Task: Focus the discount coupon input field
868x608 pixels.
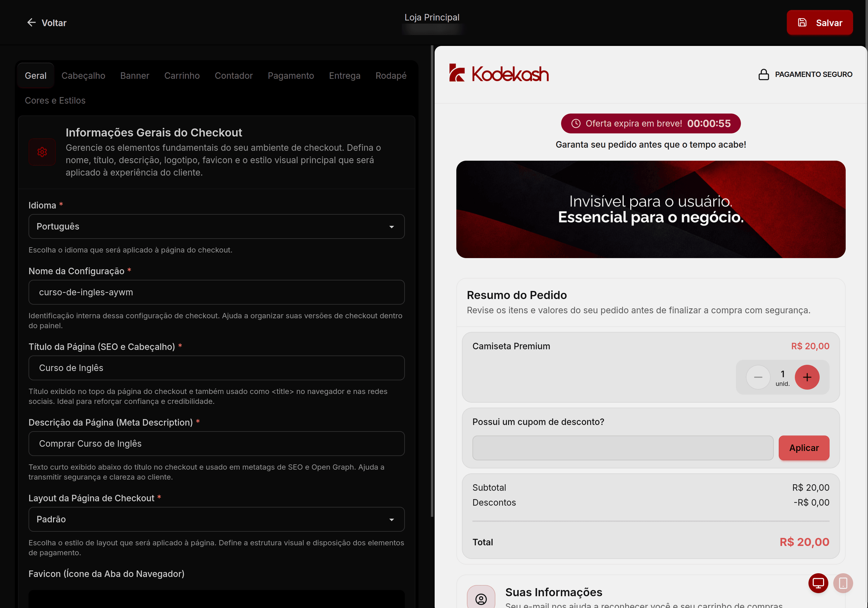Action: pos(622,448)
